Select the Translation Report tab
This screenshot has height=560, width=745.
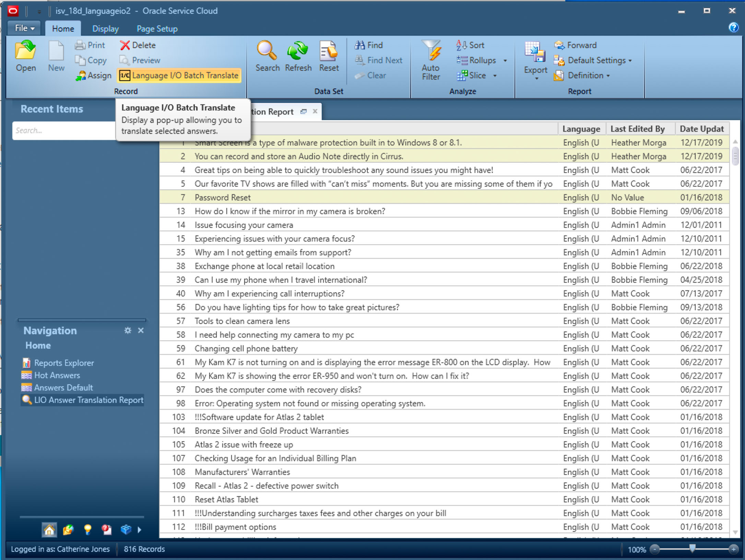273,112
